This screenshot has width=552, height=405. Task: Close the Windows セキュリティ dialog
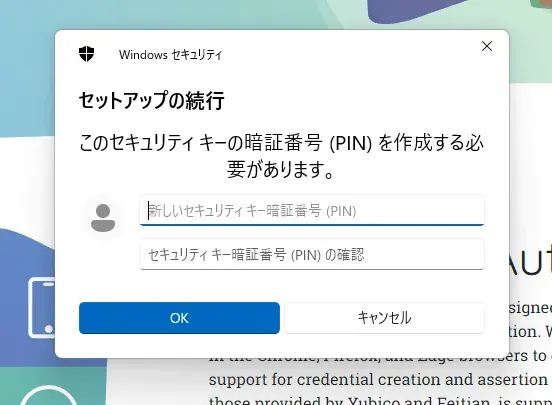point(487,46)
